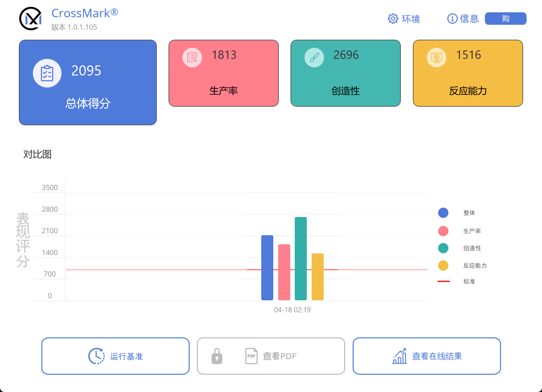This screenshot has height=392, width=542.
Task: Toggle red 校准 legend line
Action: pos(443,281)
